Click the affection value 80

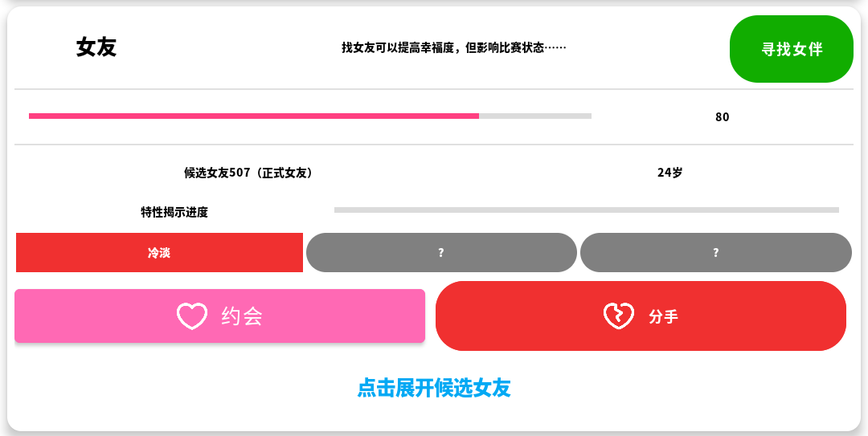[722, 117]
